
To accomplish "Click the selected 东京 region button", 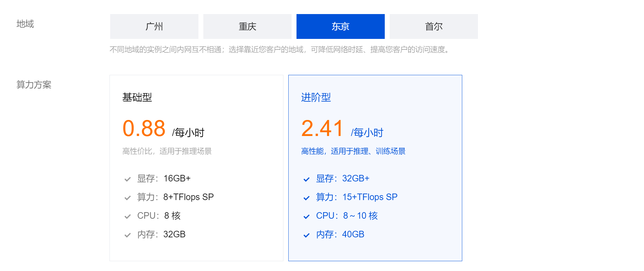I will pos(340,26).
